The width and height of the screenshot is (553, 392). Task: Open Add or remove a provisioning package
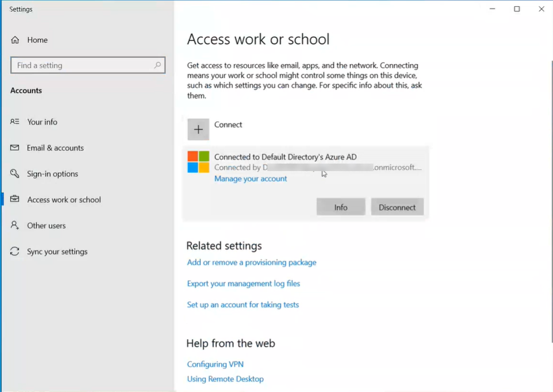point(252,262)
